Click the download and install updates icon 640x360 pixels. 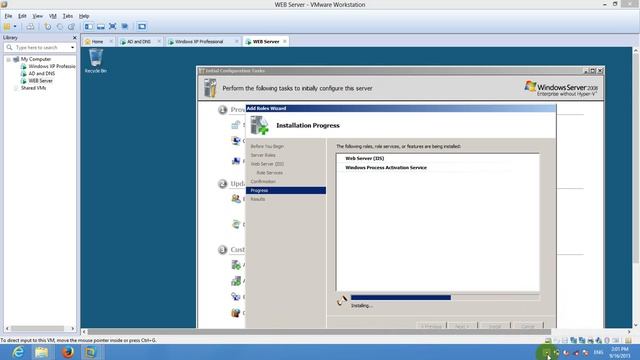[x=236, y=224]
